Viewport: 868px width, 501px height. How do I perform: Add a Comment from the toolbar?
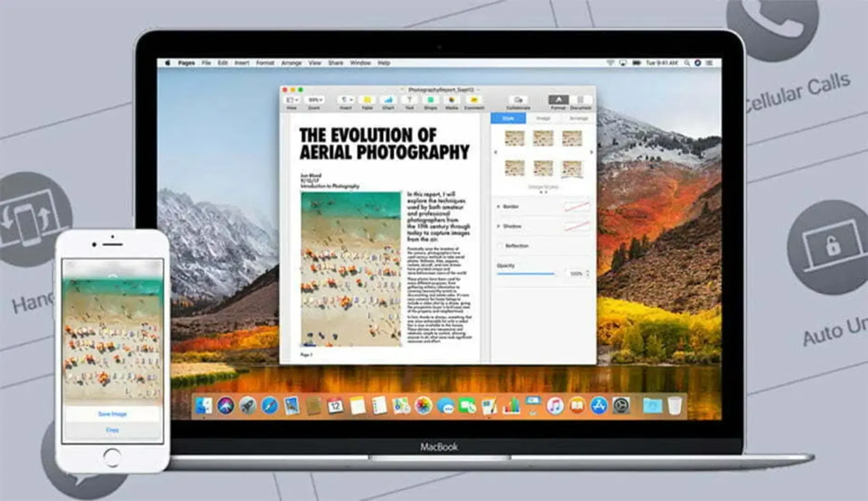473,100
